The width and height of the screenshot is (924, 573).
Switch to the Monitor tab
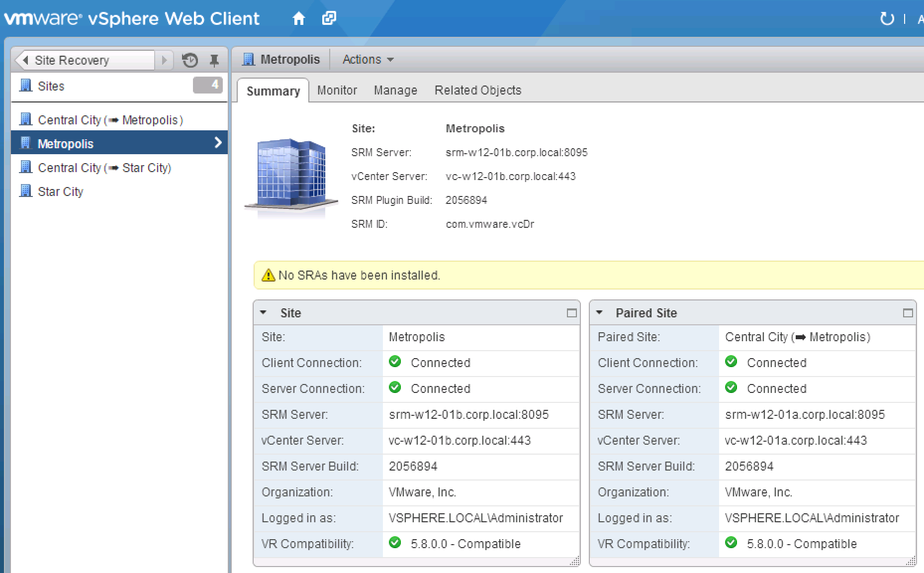[337, 90]
